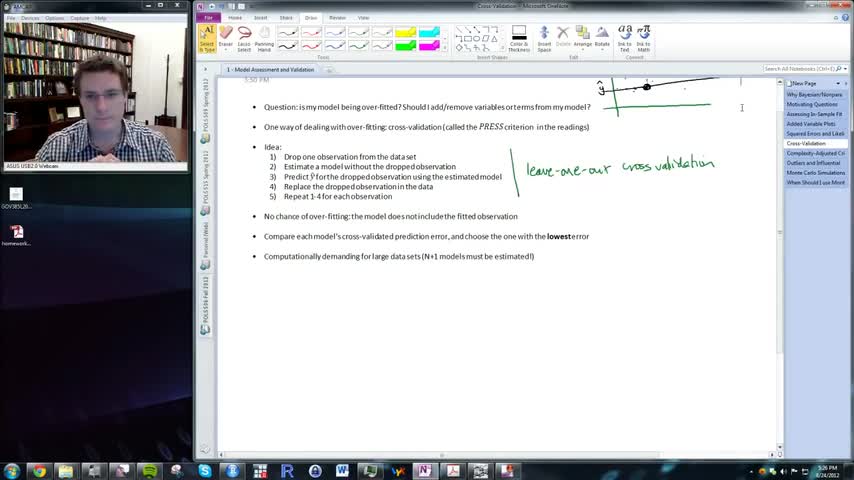Open the Capture menu in webcam window
Screen dimensions: 854x480
coord(80,18)
